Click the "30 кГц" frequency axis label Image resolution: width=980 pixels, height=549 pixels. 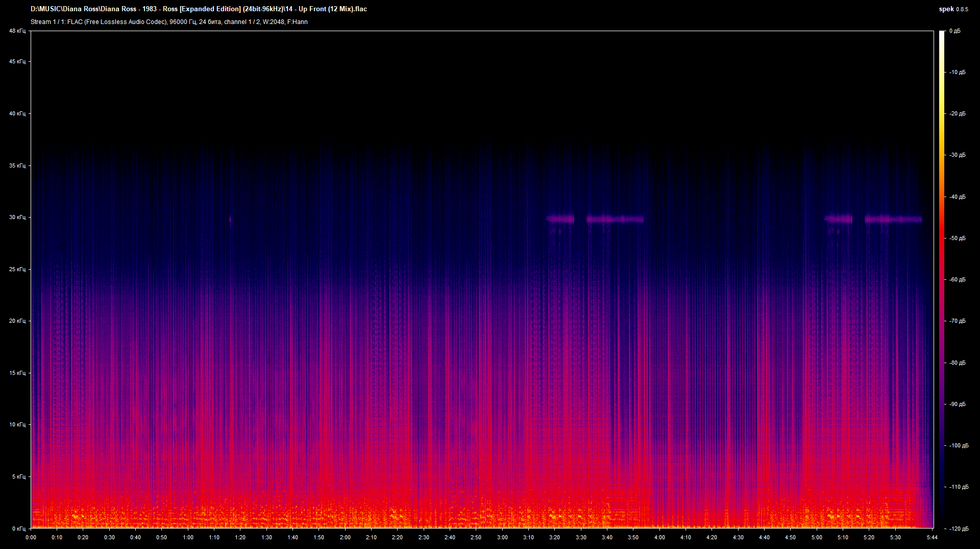click(17, 217)
